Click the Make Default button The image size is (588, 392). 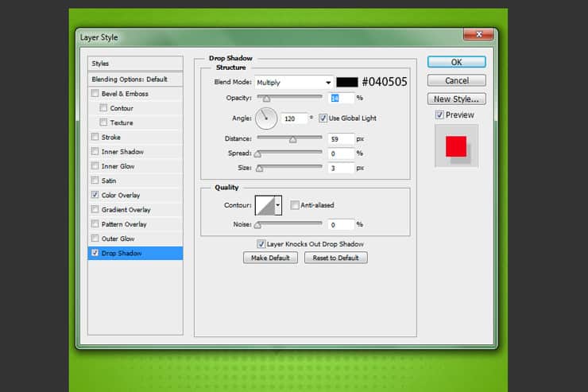pos(270,258)
